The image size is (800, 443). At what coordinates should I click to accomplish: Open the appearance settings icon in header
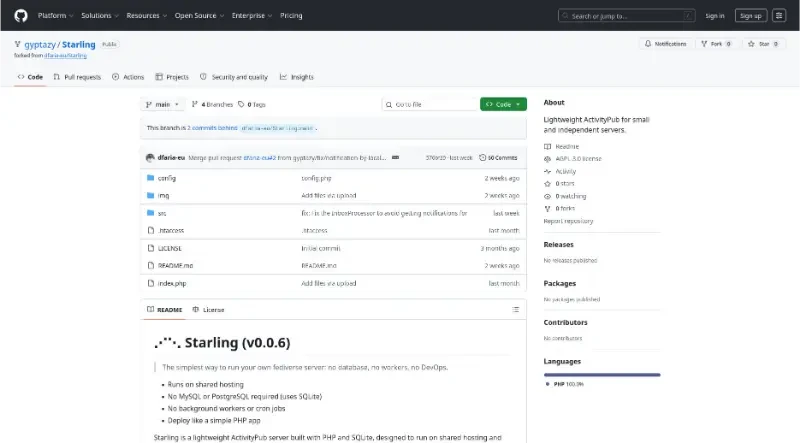(779, 16)
